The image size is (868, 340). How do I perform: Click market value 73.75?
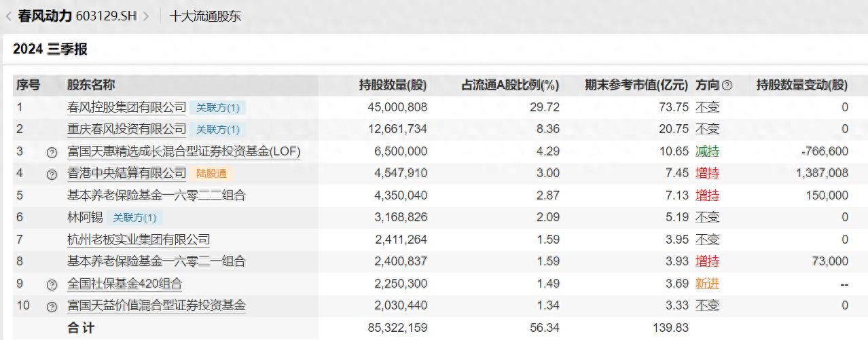click(x=675, y=107)
